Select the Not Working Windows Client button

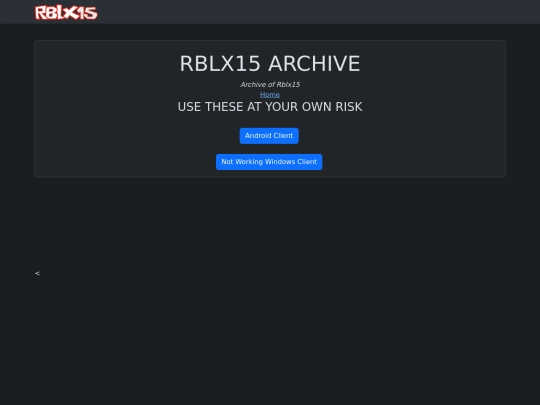[269, 162]
